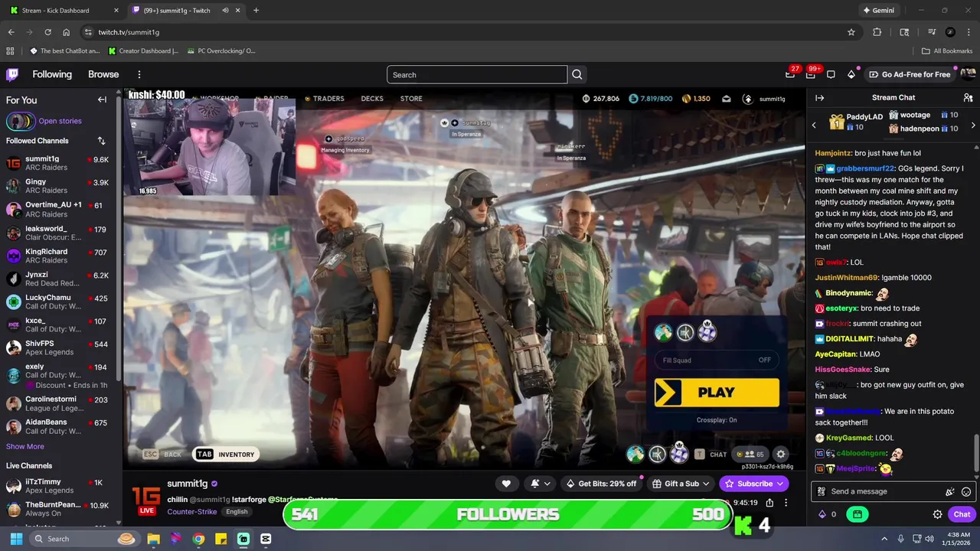Open PC Overclocking bookmark
Viewport: 980px width, 551px height.
220,51
